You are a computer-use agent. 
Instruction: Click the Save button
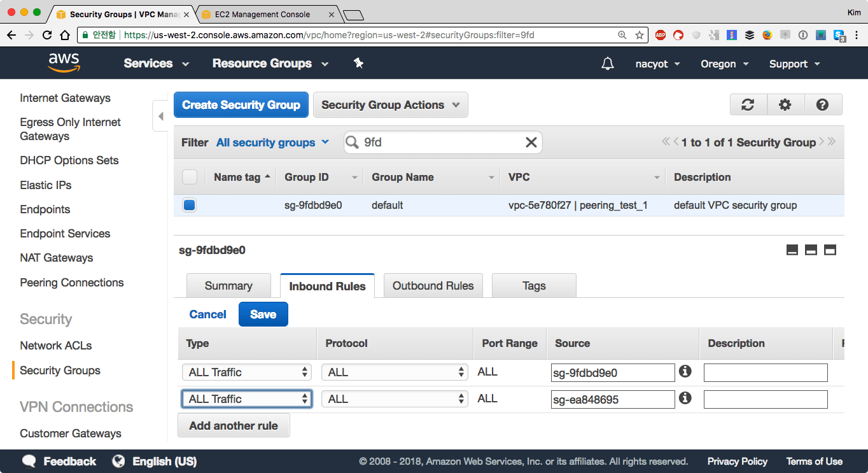tap(263, 314)
